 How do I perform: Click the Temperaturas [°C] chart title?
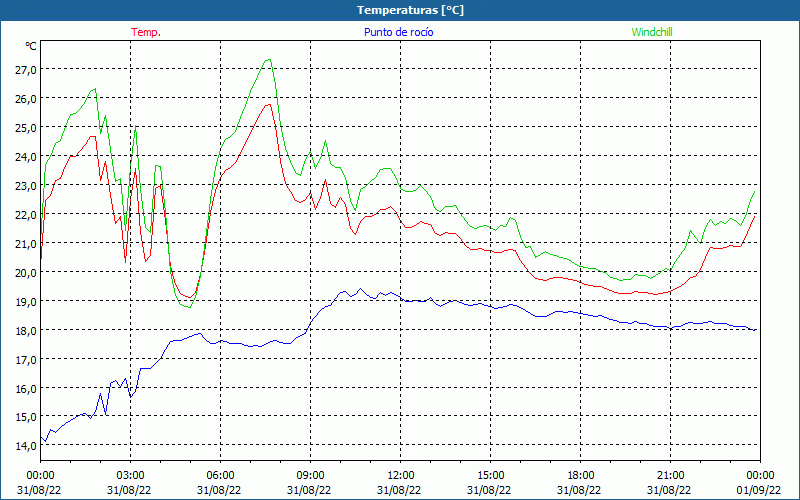pos(410,10)
